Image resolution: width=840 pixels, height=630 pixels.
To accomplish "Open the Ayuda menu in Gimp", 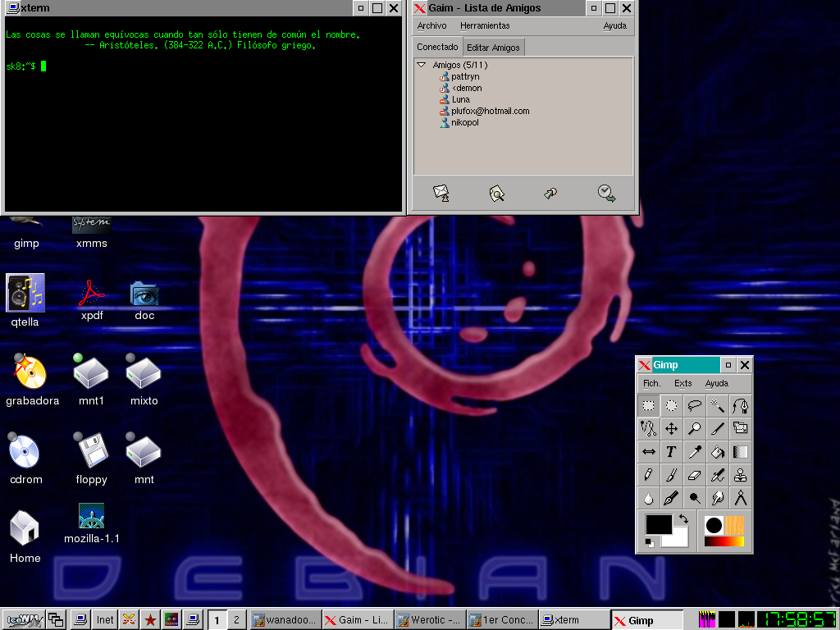I will coord(716,383).
